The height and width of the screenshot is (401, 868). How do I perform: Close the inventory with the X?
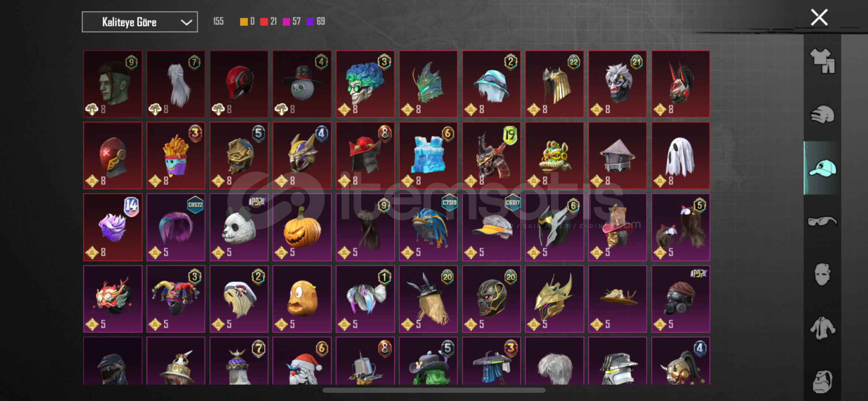(819, 17)
